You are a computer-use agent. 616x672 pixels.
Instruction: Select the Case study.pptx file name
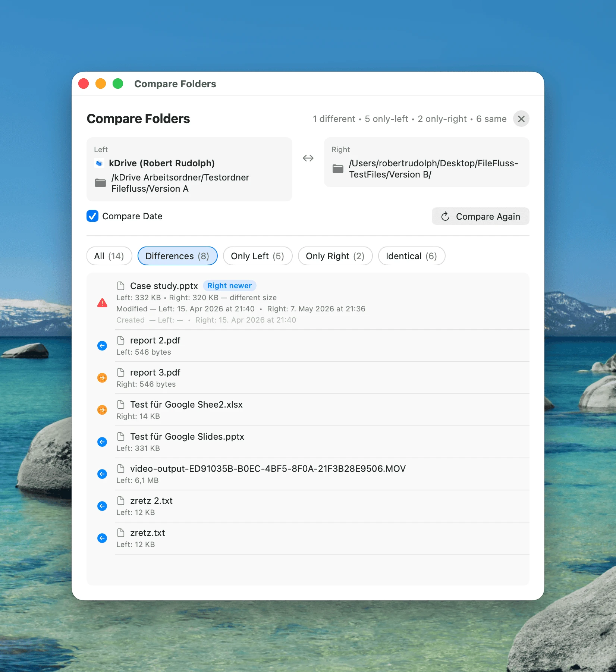(x=164, y=286)
